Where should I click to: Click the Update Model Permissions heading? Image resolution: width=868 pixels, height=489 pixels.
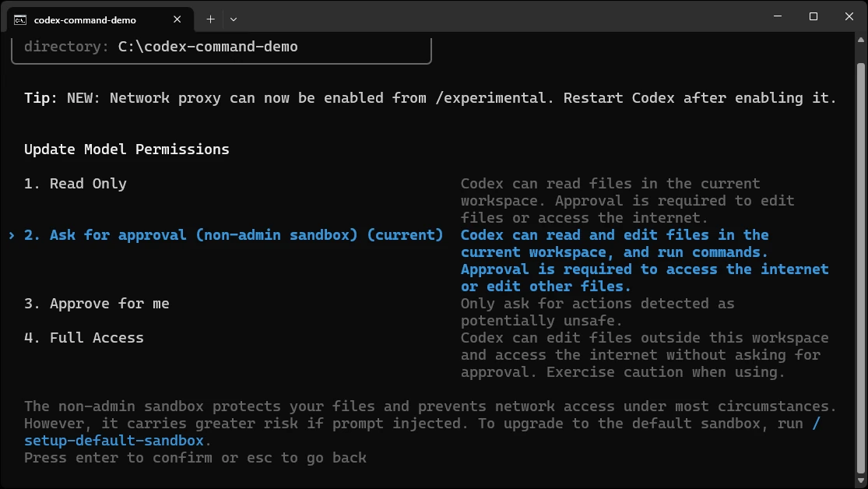[x=127, y=150]
